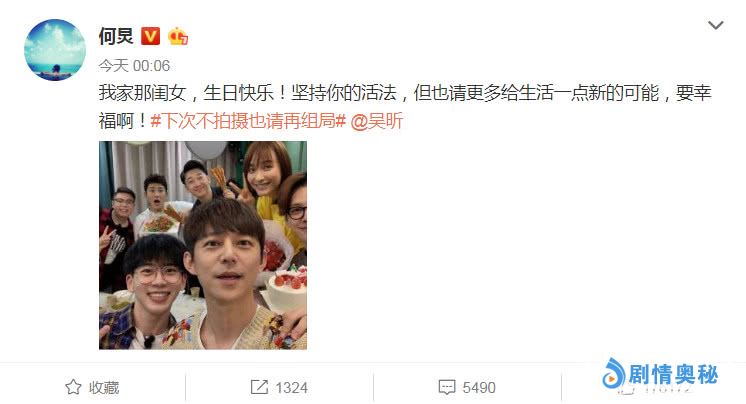The image size is (746, 404).
Task: Open the 何炅 username profile link
Action: [116, 36]
